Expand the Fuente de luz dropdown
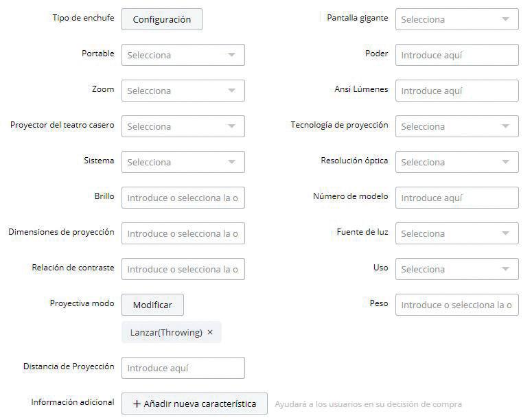Screen dimensions: 532x420 tap(456, 233)
